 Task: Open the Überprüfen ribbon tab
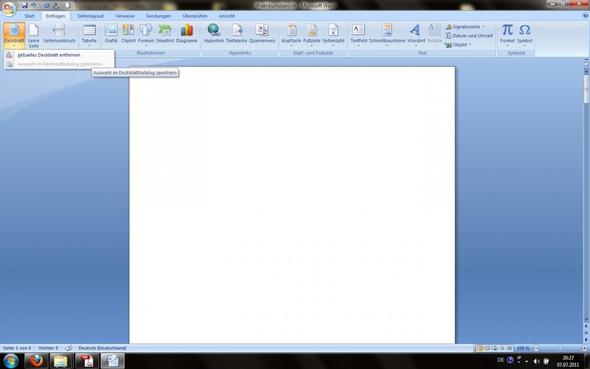tap(195, 16)
